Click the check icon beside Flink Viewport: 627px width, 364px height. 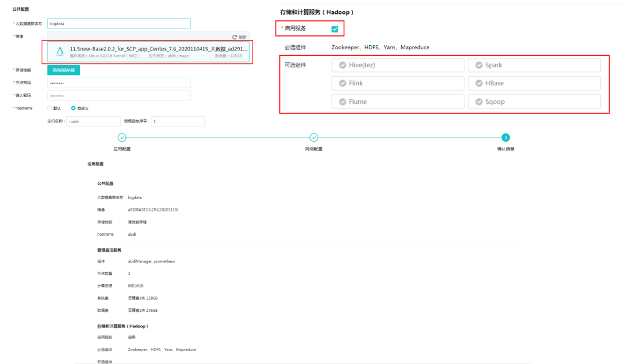click(341, 83)
